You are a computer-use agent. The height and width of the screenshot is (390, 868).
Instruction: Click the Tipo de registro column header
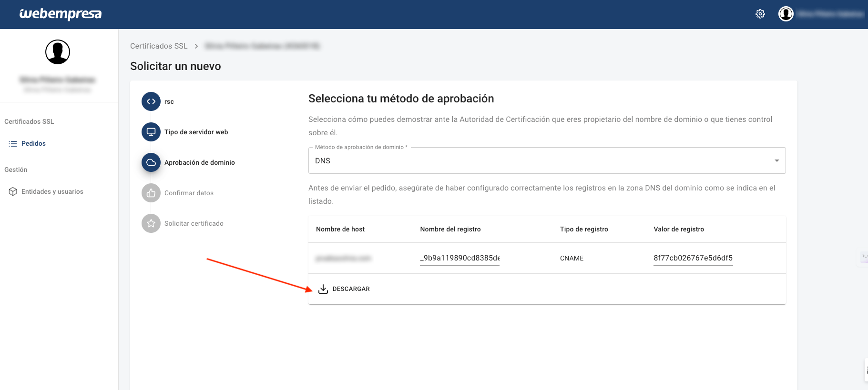tap(584, 229)
